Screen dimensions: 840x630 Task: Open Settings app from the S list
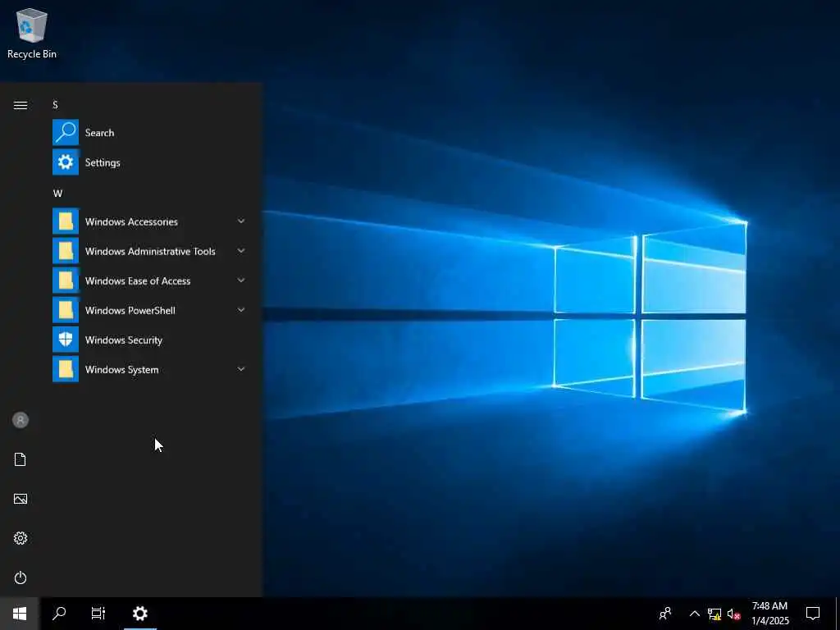tap(66, 162)
